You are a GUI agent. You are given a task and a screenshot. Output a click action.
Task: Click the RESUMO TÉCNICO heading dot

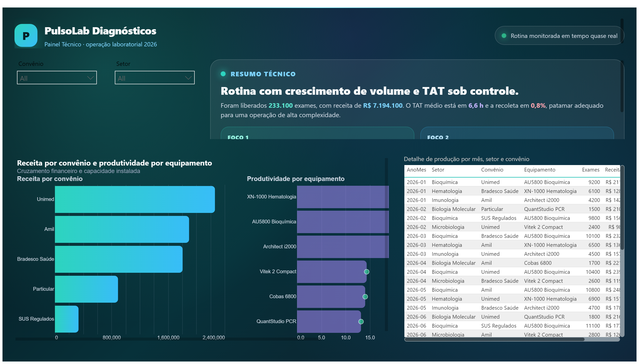[223, 74]
